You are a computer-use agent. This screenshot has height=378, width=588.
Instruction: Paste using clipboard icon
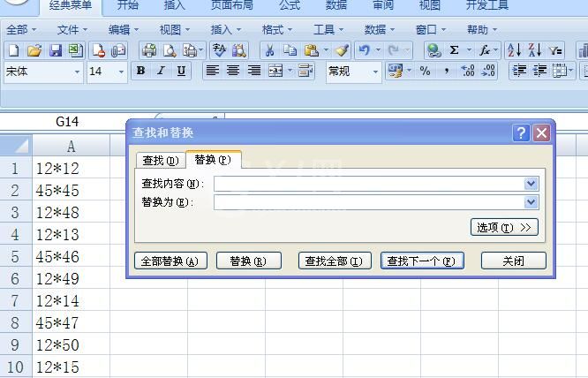(312, 50)
